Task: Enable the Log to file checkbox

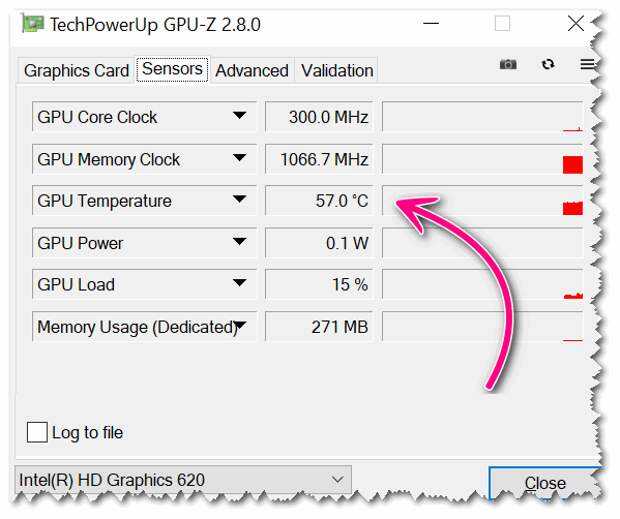Action: [x=37, y=432]
